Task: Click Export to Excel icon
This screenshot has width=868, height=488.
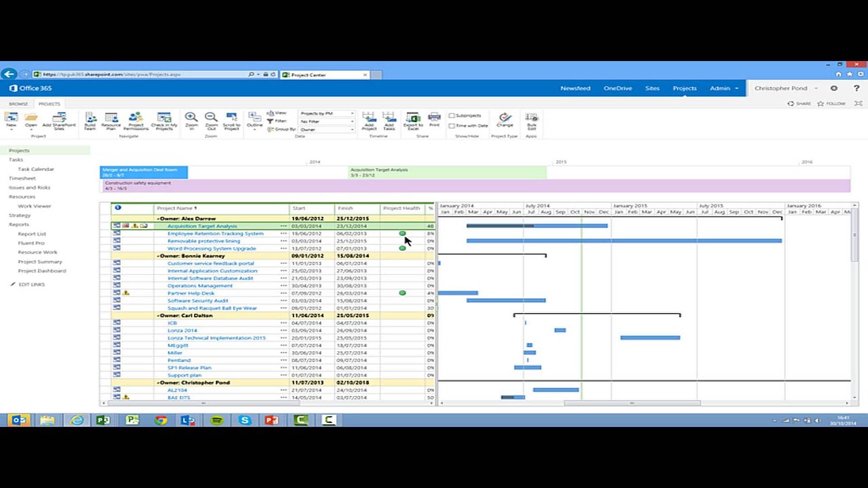Action: pos(413,121)
